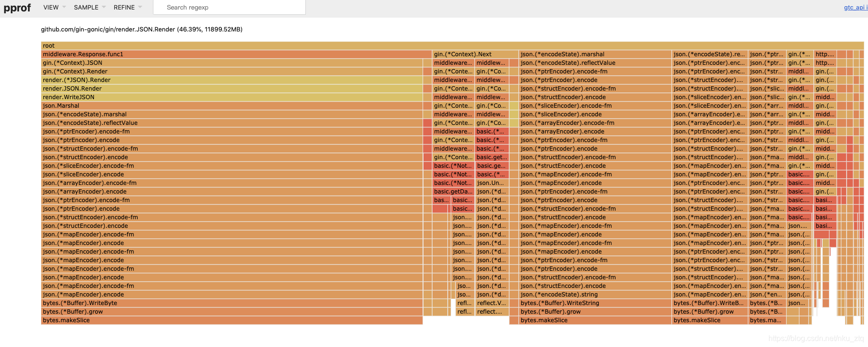Open the VIEW menu
Screen dimensions: 868x347
[x=54, y=7]
